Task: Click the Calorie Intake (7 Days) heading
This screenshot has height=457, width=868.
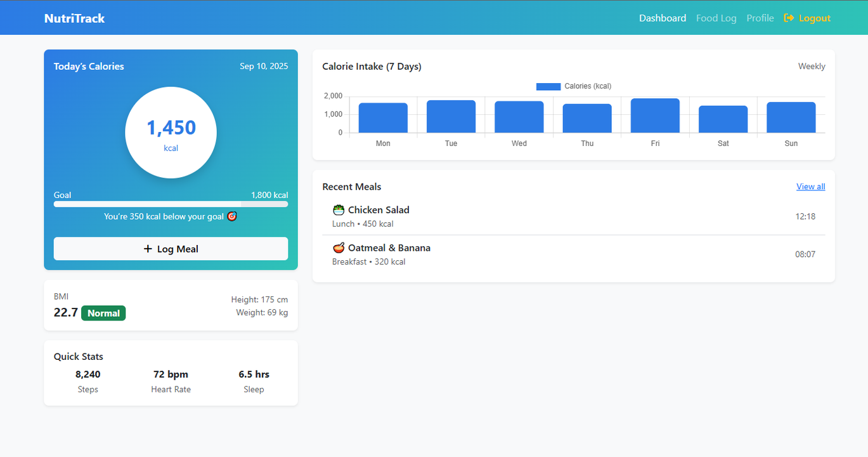Action: pyautogui.click(x=372, y=66)
